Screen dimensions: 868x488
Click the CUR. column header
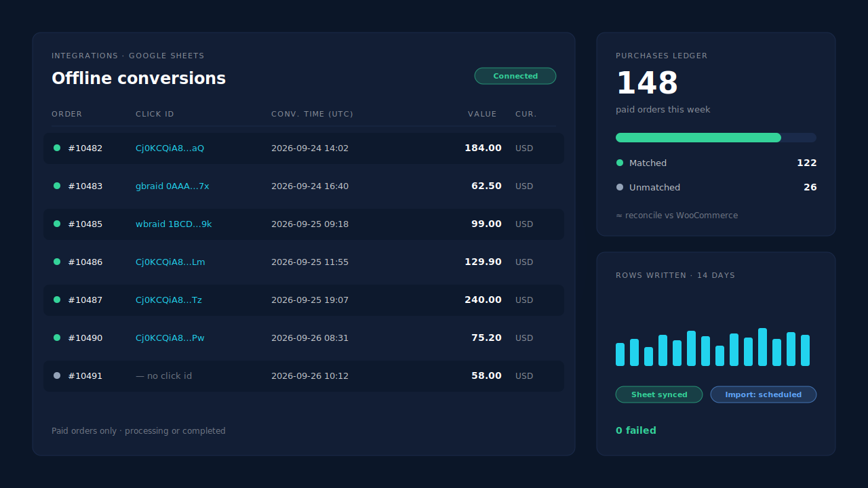(x=526, y=114)
